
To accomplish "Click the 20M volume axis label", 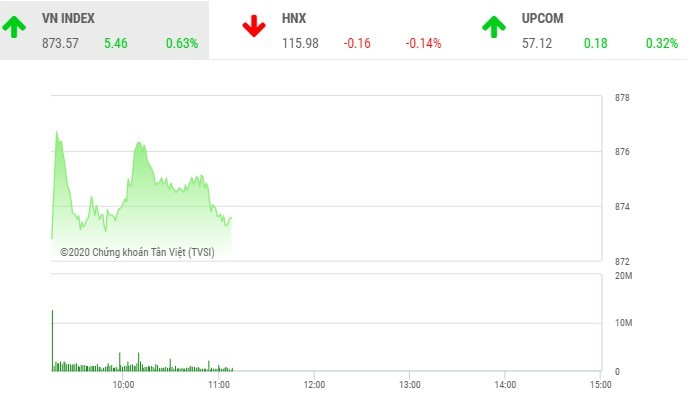I will (622, 275).
